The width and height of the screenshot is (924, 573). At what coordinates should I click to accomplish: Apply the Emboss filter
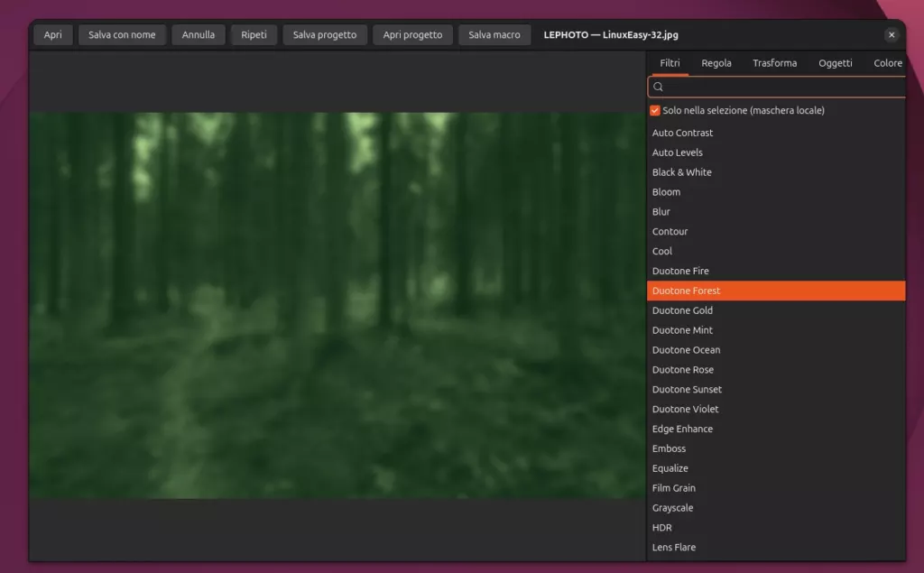pos(776,449)
